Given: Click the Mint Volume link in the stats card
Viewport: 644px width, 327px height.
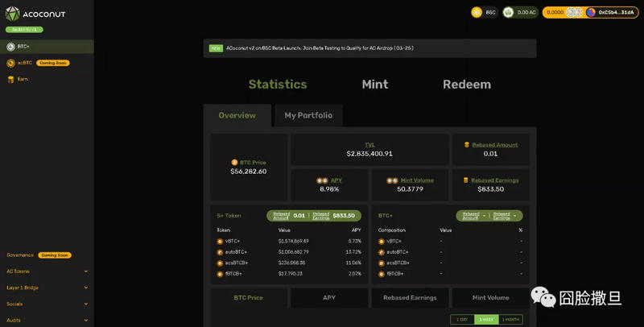Looking at the screenshot, I should (415, 180).
